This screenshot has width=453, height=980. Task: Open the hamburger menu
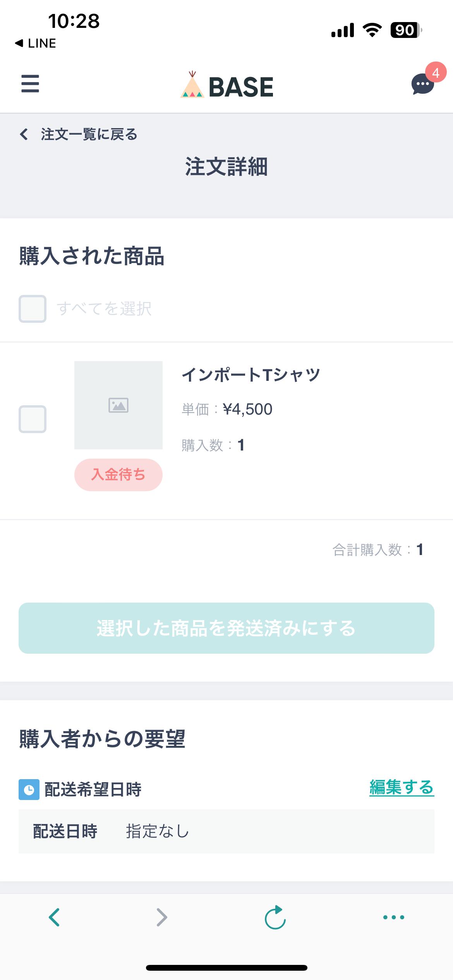[x=30, y=84]
